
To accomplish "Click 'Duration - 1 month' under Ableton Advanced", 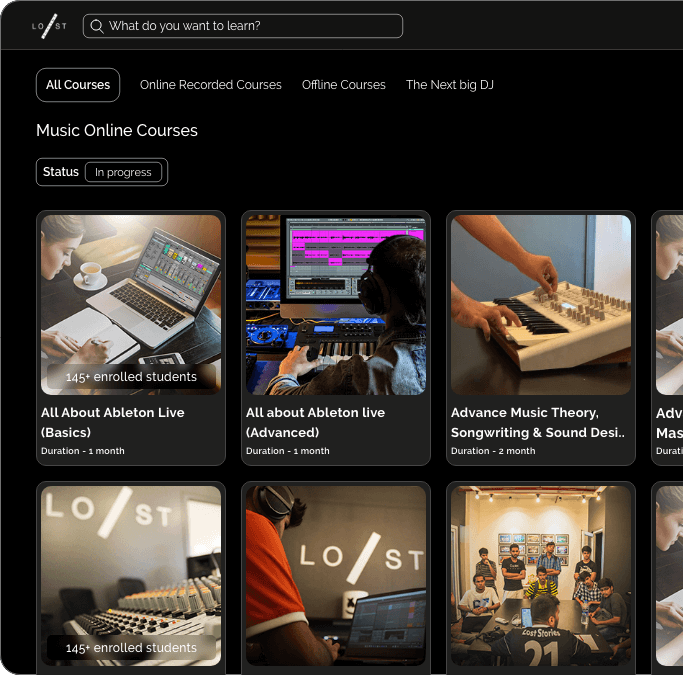I will pos(288,451).
